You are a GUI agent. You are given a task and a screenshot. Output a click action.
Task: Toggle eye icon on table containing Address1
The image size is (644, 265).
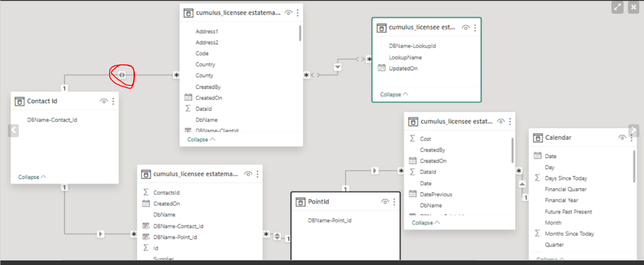pos(288,13)
